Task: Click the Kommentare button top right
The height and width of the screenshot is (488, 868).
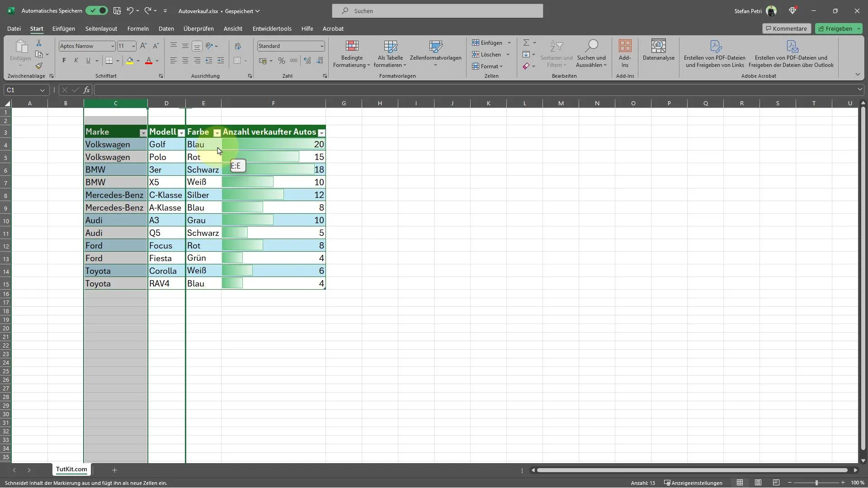Action: [786, 28]
